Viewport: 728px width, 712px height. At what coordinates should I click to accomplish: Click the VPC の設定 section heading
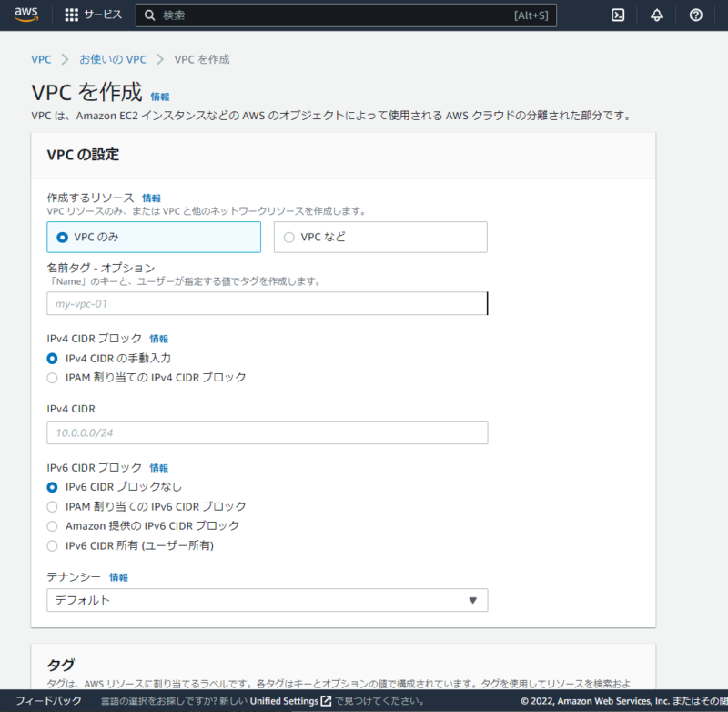(83, 155)
